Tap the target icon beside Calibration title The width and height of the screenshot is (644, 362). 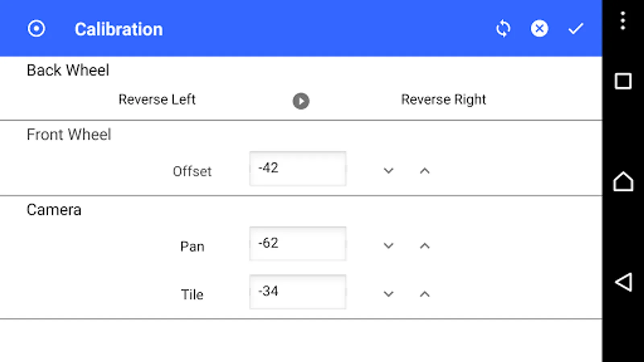[36, 29]
